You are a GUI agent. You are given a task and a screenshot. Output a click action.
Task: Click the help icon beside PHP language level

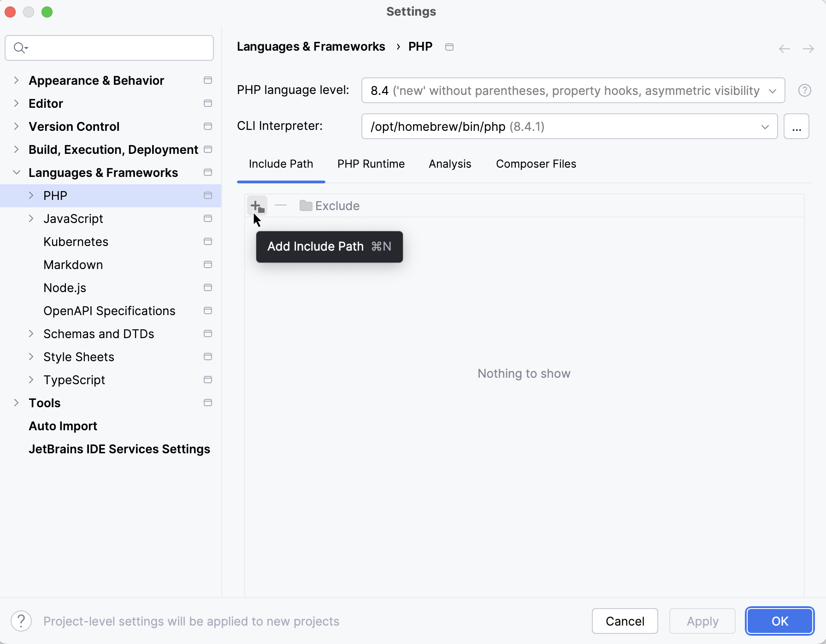(804, 91)
